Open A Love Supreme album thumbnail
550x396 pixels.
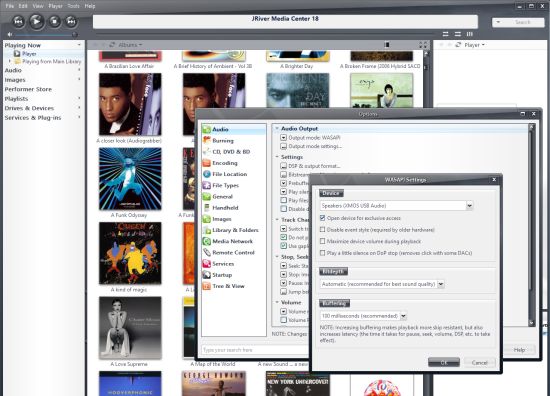(x=130, y=328)
